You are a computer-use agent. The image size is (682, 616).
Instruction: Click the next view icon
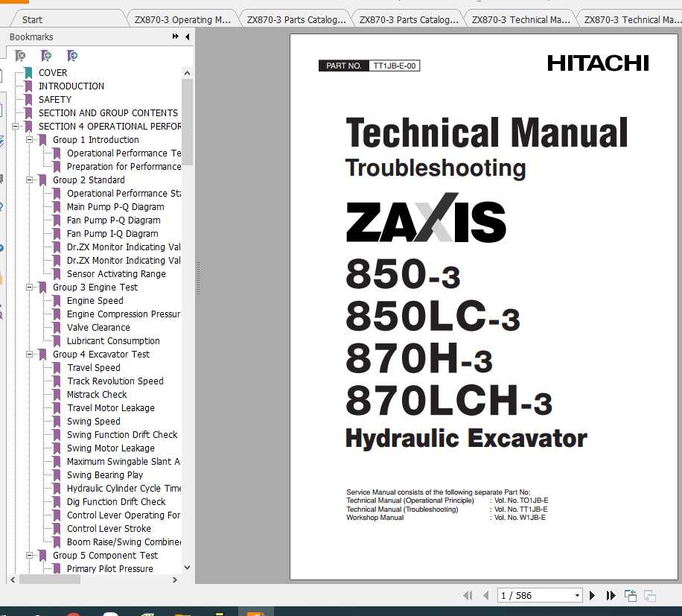[x=649, y=596]
